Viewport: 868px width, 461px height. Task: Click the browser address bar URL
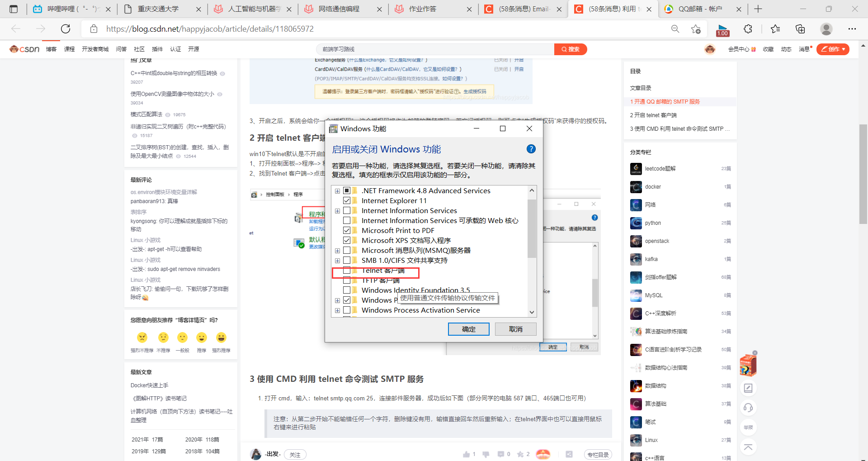210,29
